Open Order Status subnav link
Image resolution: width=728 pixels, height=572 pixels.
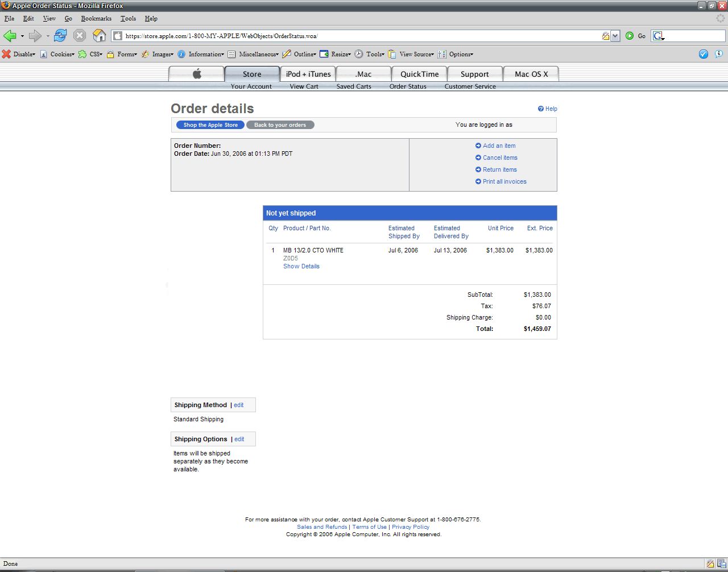point(408,86)
